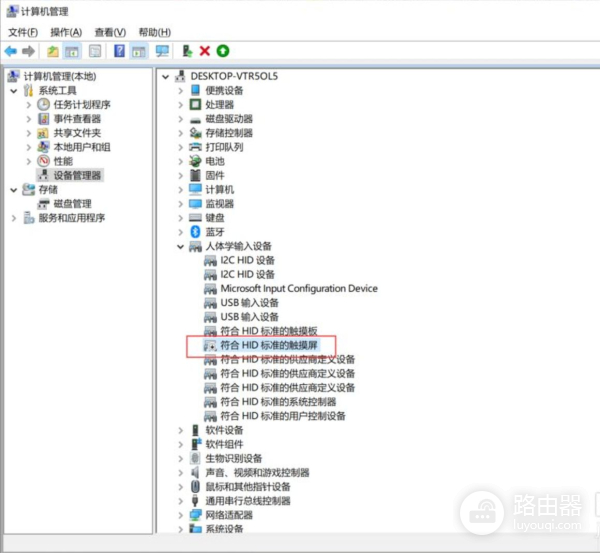600x553 pixels.
Task: Click the 性能 icon in left tree
Action: tap(43, 161)
